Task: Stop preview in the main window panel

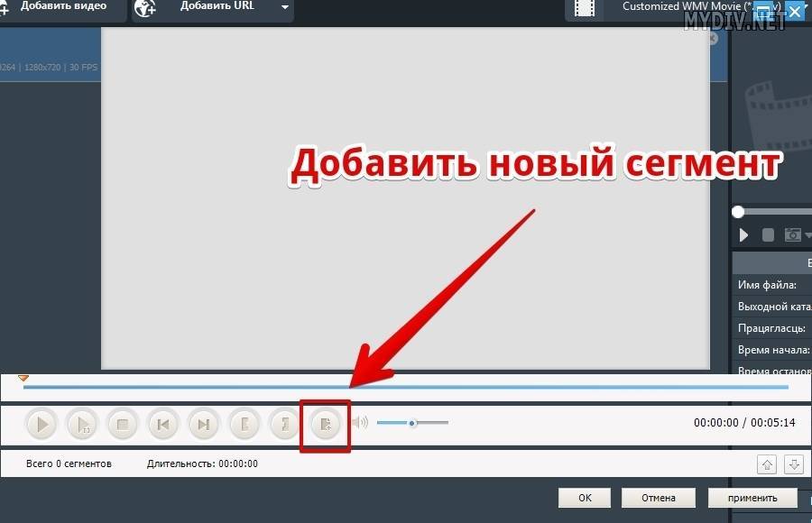Action: (768, 235)
